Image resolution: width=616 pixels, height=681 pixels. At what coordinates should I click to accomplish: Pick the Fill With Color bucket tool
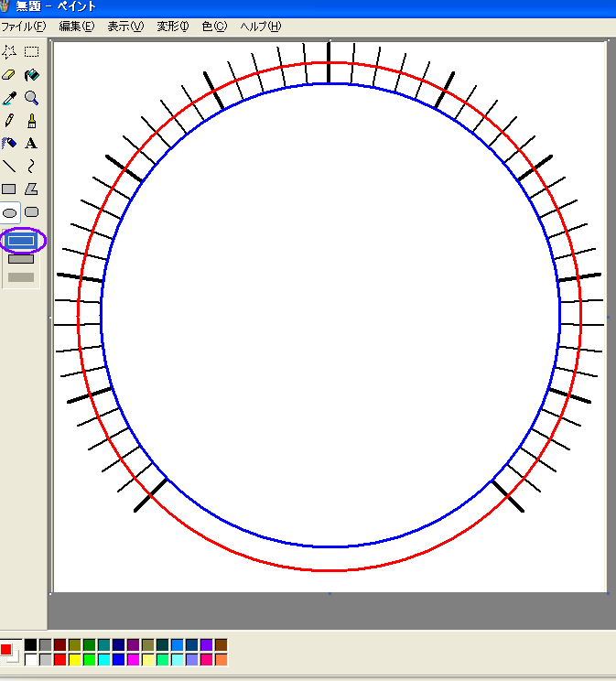coord(31,75)
